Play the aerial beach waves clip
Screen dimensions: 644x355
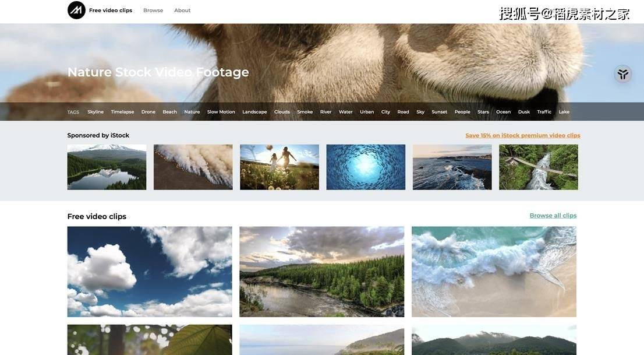click(494, 272)
